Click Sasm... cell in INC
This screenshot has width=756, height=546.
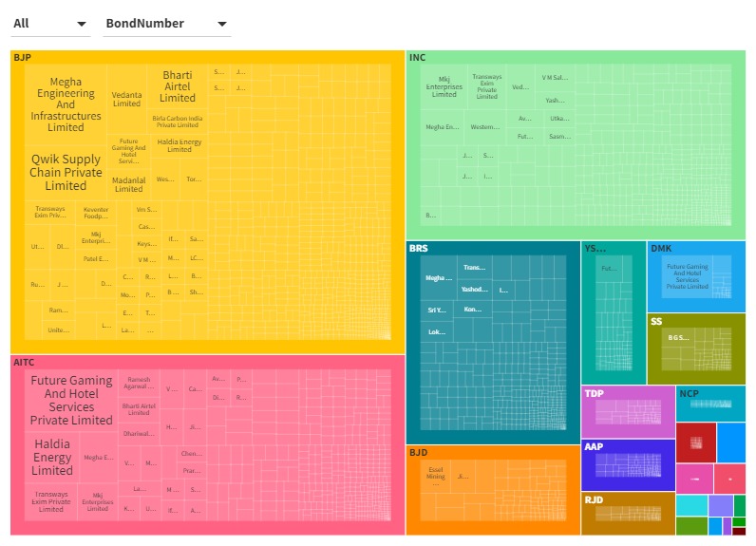pos(559,137)
